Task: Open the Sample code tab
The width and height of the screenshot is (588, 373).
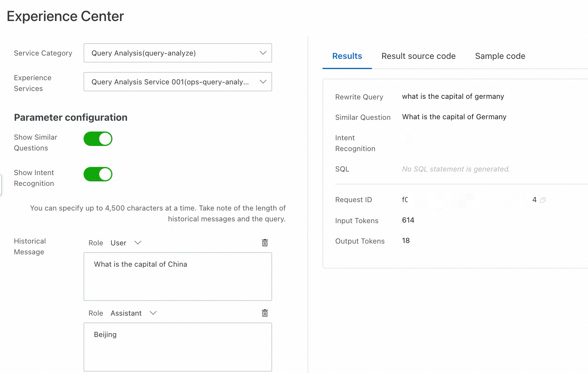Action: click(x=500, y=56)
